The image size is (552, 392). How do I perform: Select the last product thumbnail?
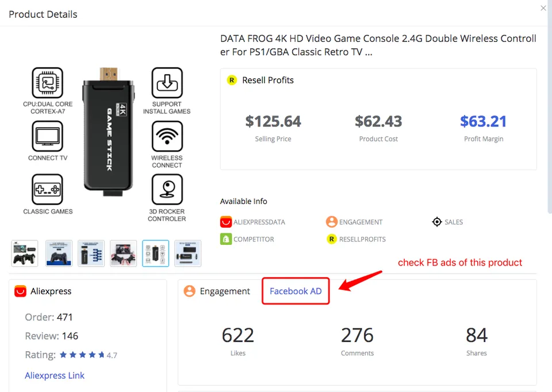coord(187,253)
